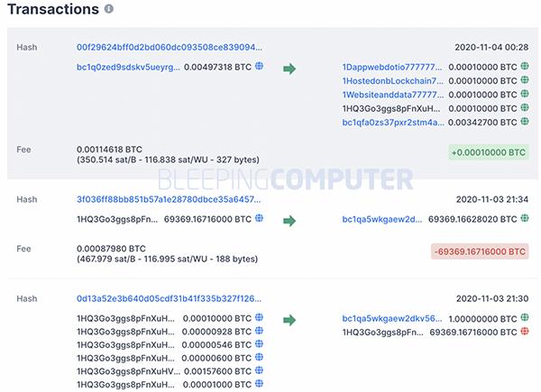Viewport: 541px width, 392px height.
Task: Click globe beside 0.00010000 BTC input under hash 0d13a52e
Action: pyautogui.click(x=259, y=317)
